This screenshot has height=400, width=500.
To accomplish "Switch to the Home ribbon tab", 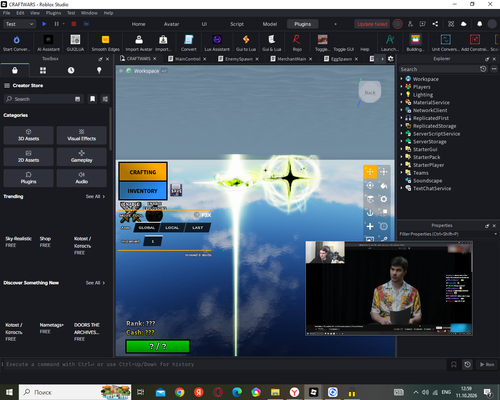I will (138, 24).
